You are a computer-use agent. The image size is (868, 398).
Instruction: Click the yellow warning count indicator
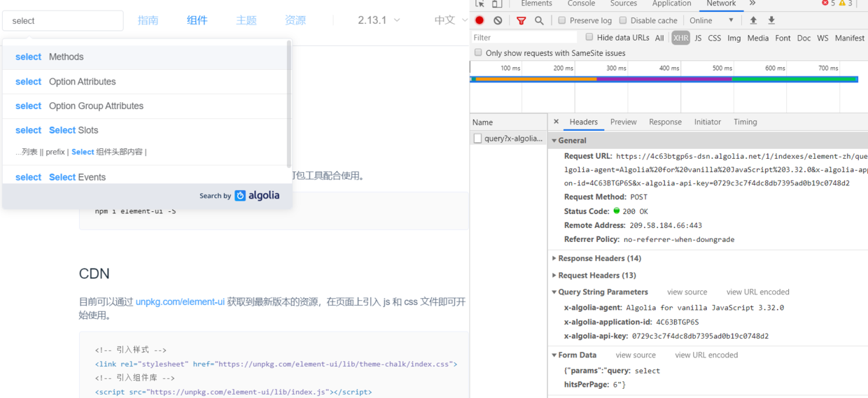pos(846,3)
